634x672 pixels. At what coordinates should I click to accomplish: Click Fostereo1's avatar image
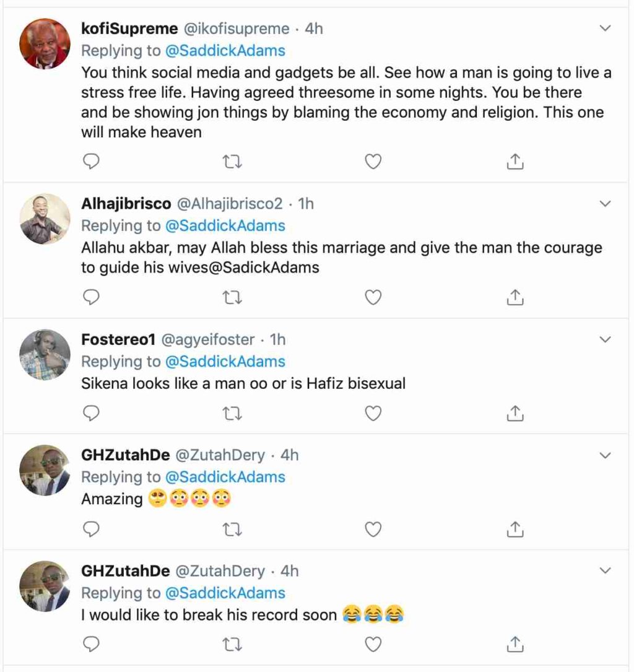point(45,354)
